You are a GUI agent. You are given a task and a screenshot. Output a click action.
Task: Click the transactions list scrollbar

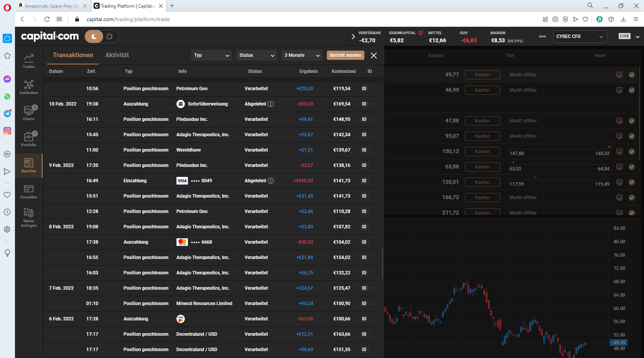382,263
